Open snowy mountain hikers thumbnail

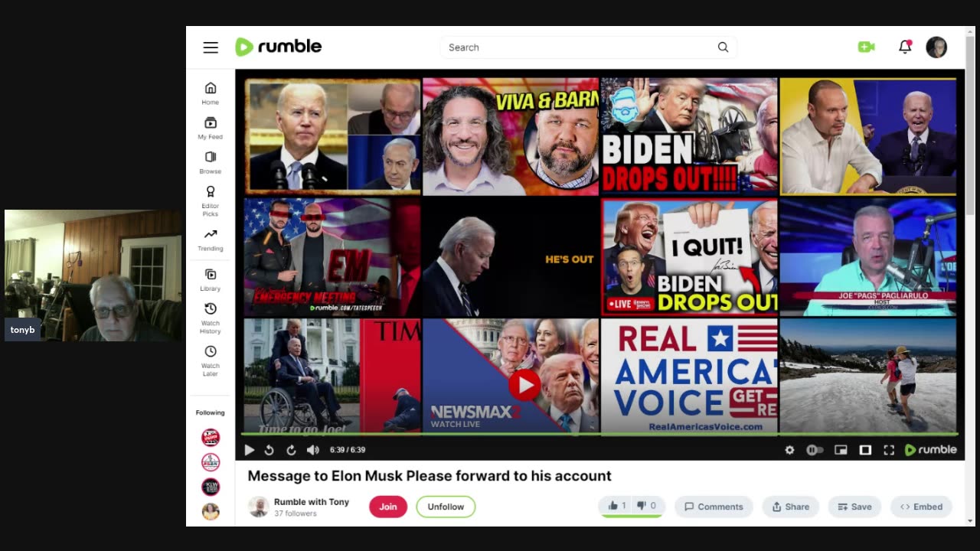coord(868,376)
